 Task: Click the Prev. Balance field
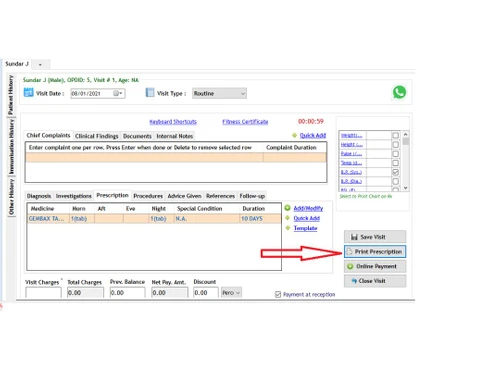point(127,293)
